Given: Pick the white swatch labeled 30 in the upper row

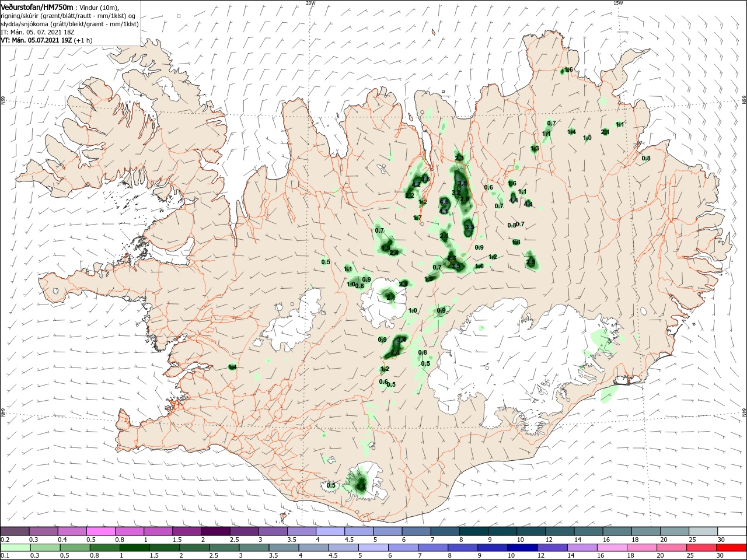Looking at the screenshot, I should coord(732,531).
